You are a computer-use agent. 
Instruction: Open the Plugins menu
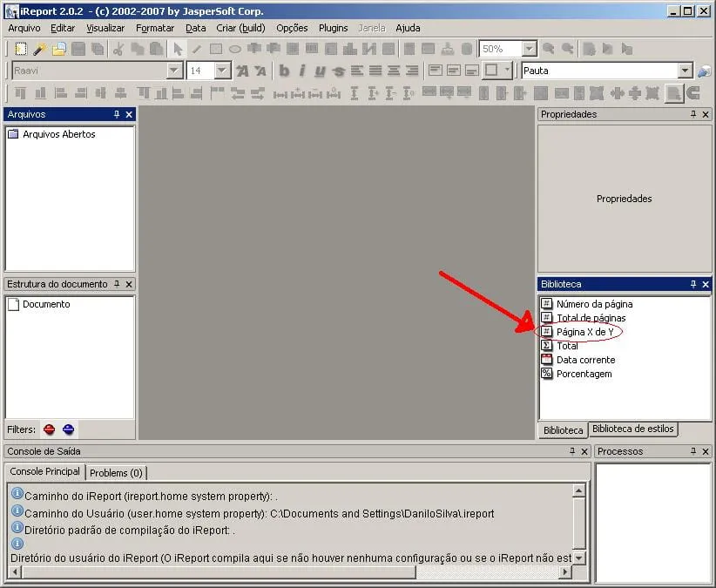coord(333,28)
